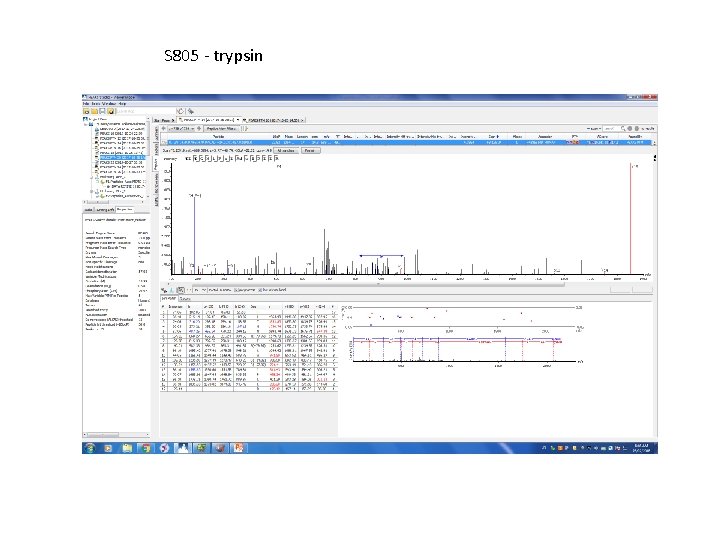The image size is (720, 540).
Task: Click the small icon after the navigation toolbar button
Action: 244,129
